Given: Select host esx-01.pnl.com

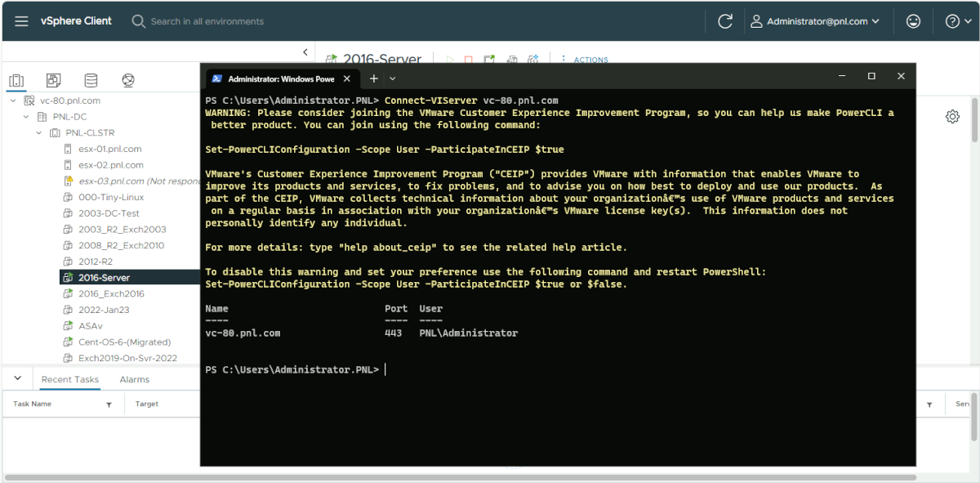Looking at the screenshot, I should (x=110, y=149).
